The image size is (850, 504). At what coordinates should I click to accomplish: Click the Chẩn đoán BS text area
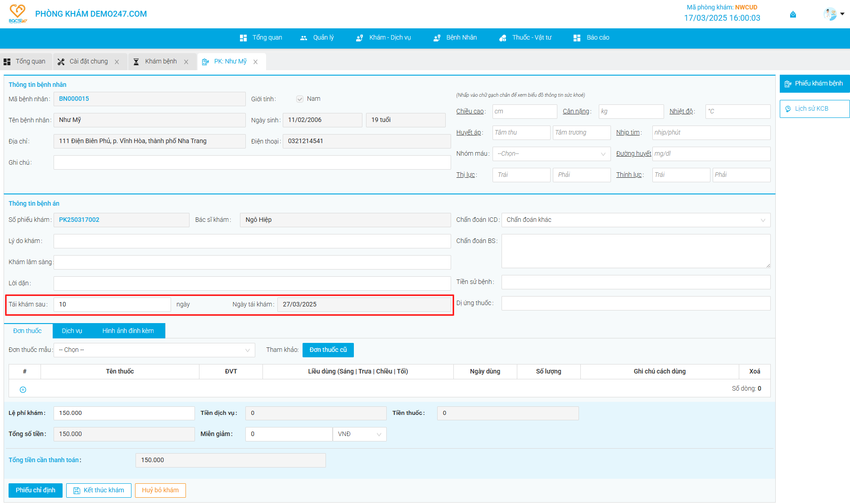point(636,251)
